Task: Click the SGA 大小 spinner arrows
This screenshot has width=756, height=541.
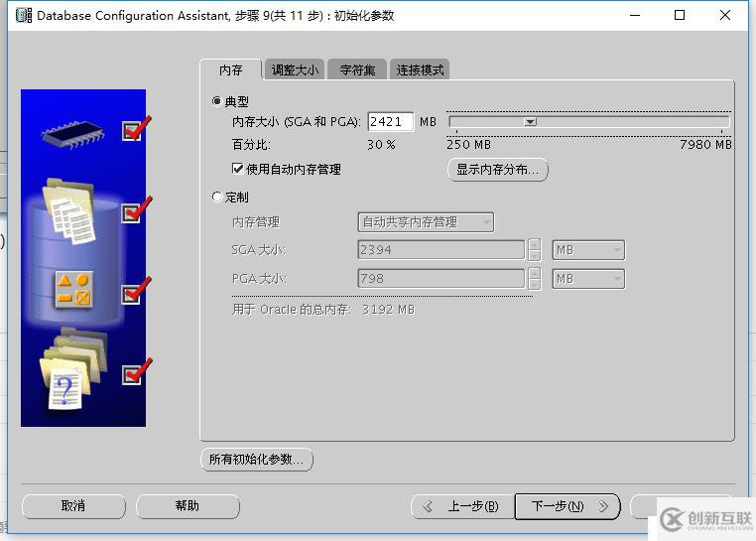Action: tap(534, 250)
